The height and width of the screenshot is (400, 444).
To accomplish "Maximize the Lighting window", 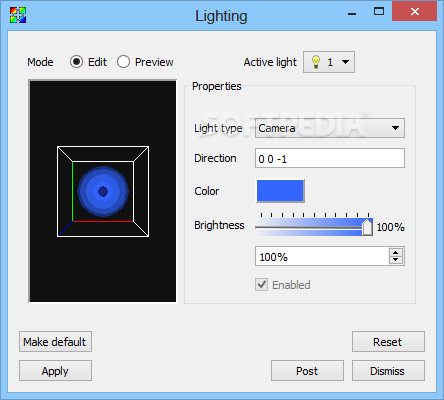I will pos(379,12).
